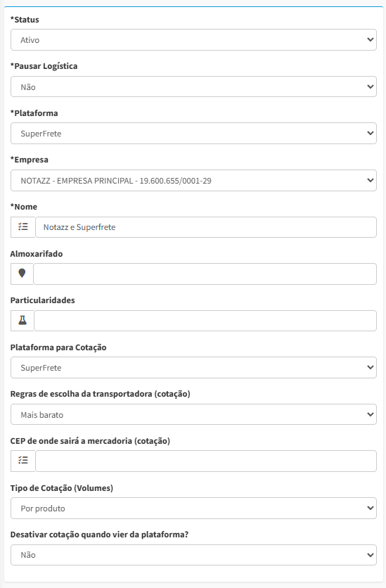The width and height of the screenshot is (386, 588).
Task: Click the CEP de onde sairá a mercadoria field
Action: point(206,461)
